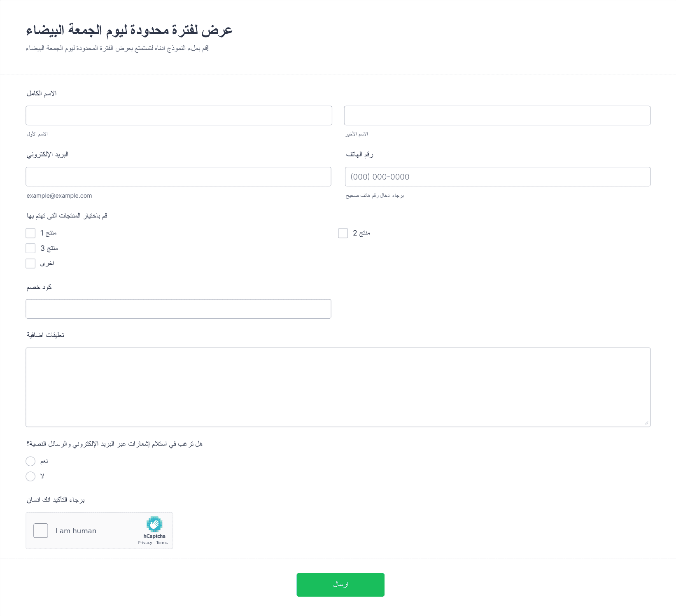The image size is (676, 616).
Task: Click the hCaptcha logo icon
Action: 154,524
